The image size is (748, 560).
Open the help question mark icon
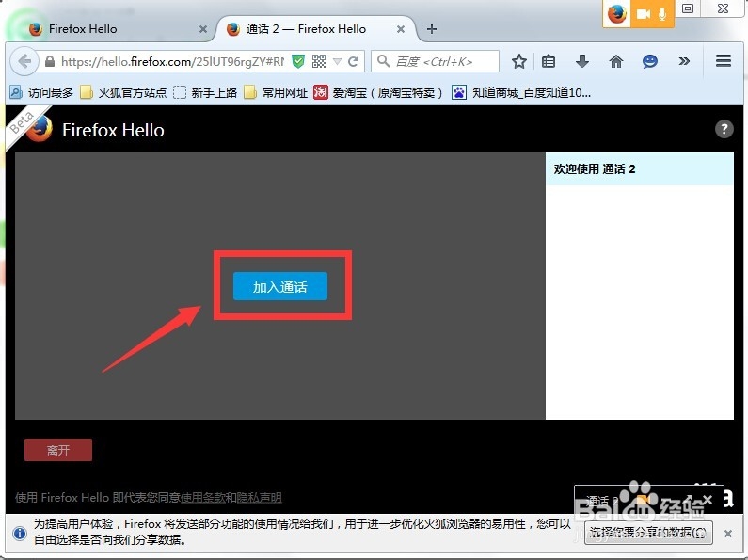click(x=724, y=129)
